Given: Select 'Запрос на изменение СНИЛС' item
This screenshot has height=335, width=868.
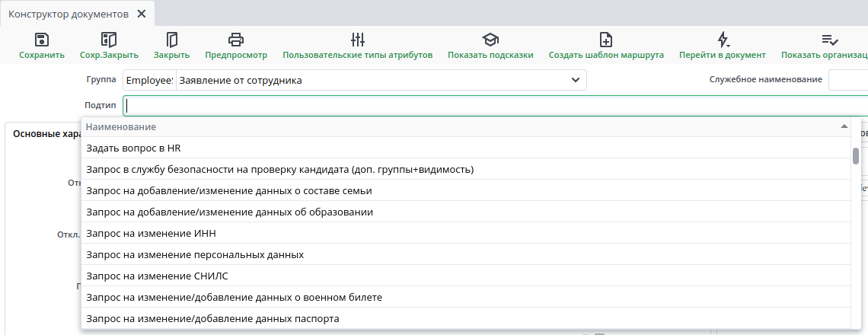Looking at the screenshot, I should [158, 276].
